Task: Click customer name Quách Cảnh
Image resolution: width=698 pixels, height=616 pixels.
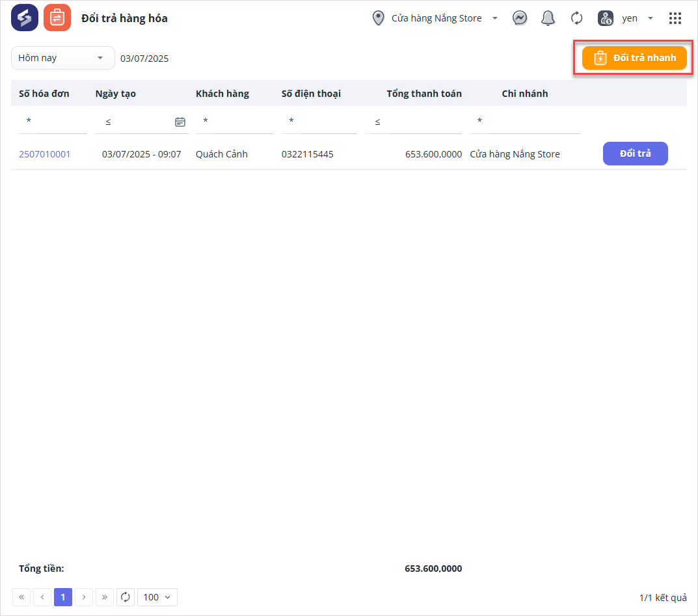Action: point(222,154)
